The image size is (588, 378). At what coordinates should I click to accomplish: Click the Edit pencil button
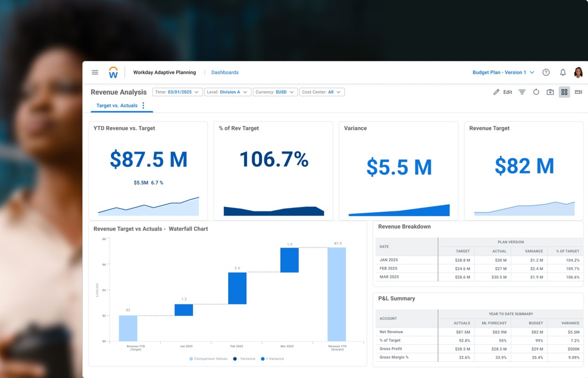click(x=502, y=92)
